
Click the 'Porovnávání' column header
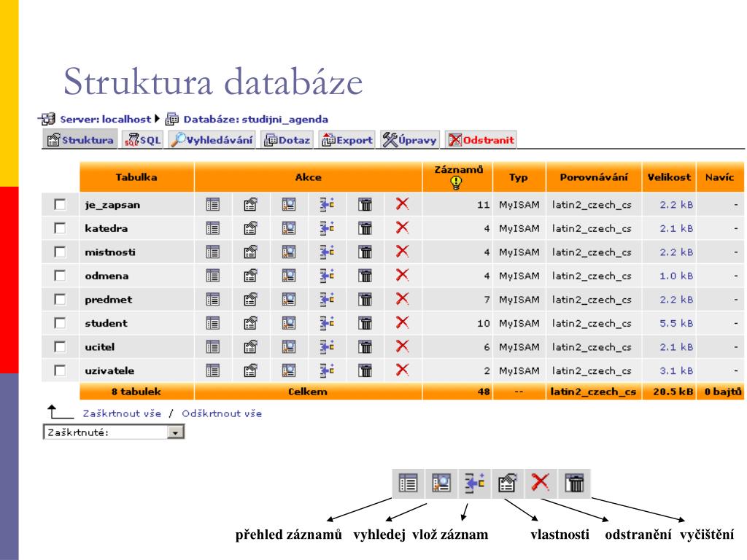pyautogui.click(x=594, y=177)
